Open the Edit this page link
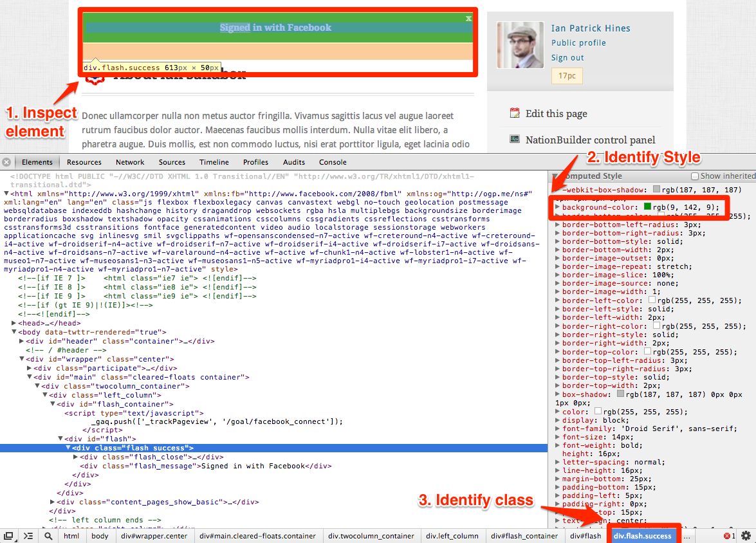 (556, 113)
